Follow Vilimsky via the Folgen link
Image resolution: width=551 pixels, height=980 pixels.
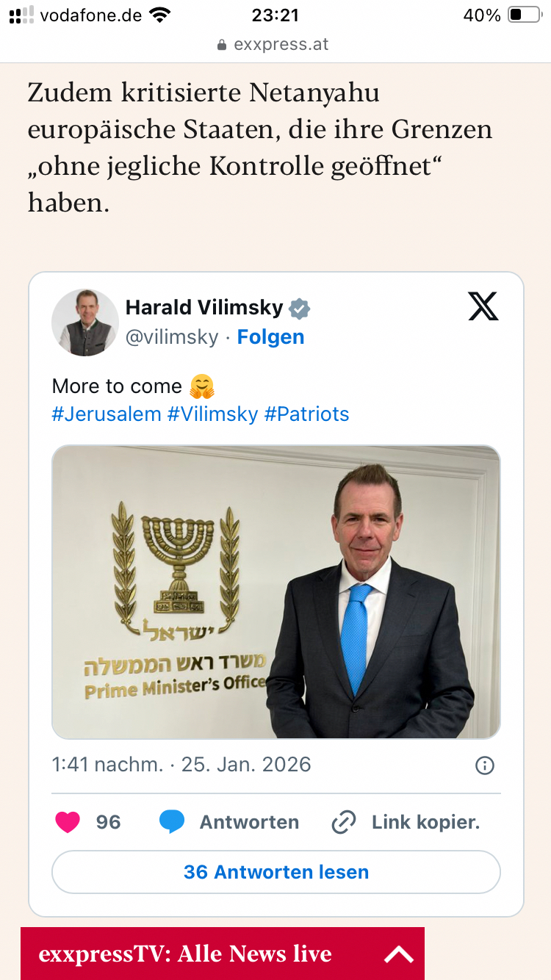[x=270, y=337]
